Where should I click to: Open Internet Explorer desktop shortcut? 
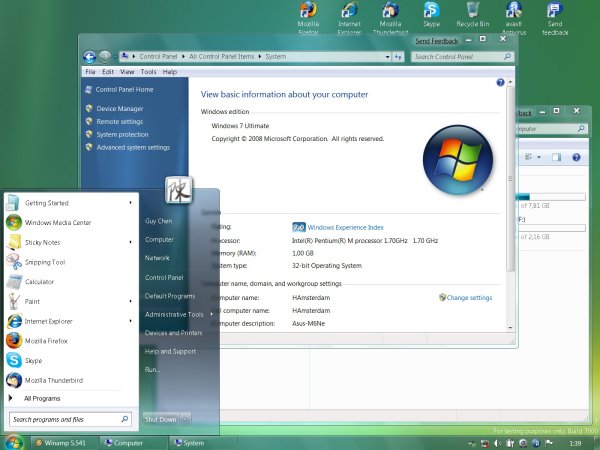pos(349,18)
